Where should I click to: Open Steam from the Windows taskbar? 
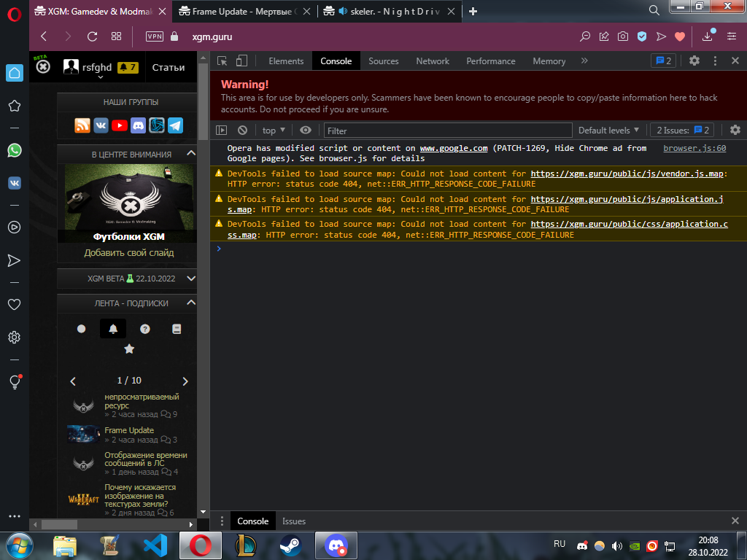290,545
